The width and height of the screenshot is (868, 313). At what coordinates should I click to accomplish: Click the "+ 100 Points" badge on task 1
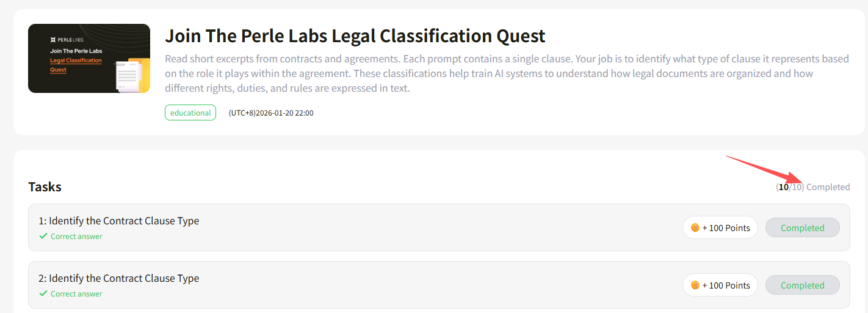pyautogui.click(x=720, y=228)
